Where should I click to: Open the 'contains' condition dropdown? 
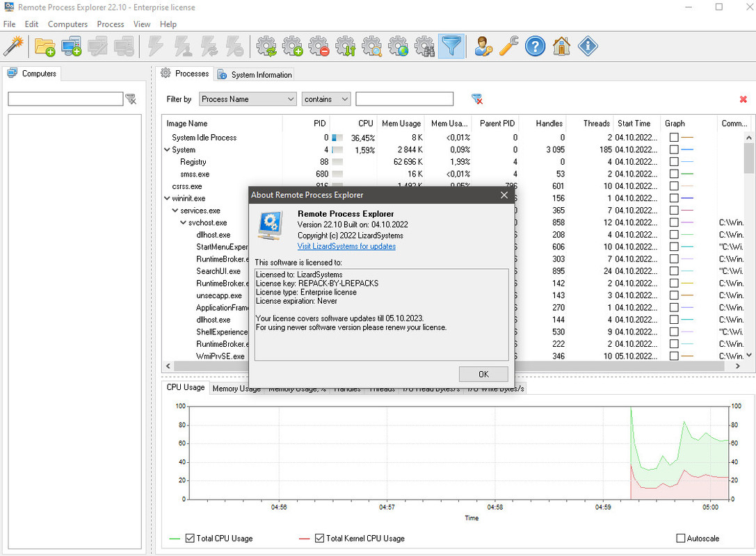[x=326, y=99]
